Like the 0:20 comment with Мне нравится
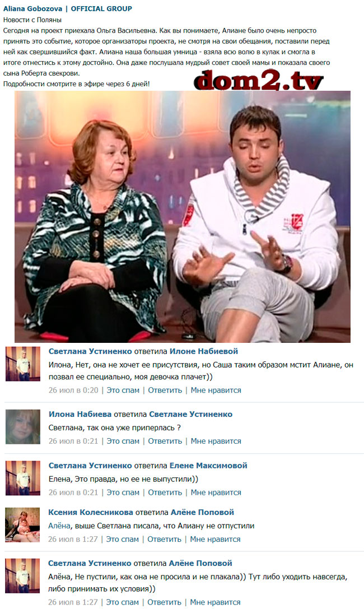Screen dimensions: 364x609 click(216, 390)
